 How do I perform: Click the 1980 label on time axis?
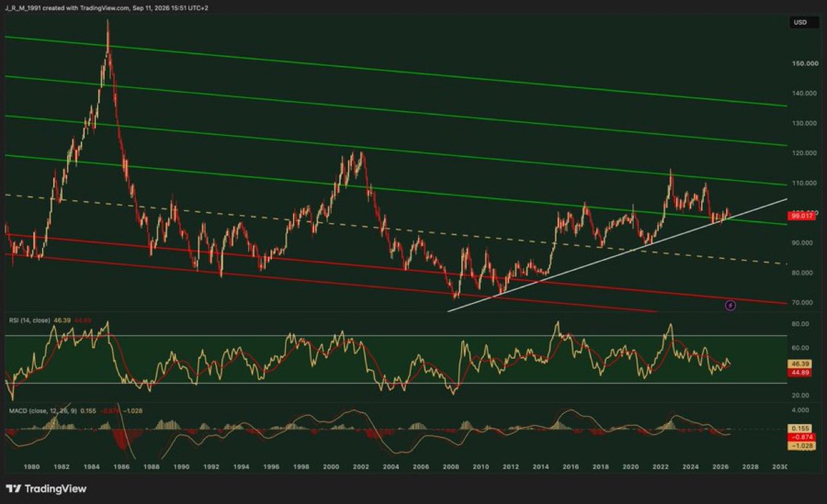tap(32, 466)
